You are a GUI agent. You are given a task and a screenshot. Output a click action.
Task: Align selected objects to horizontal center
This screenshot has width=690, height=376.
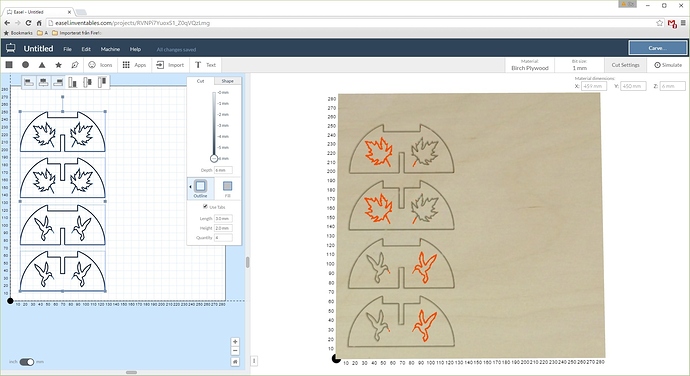43,82
